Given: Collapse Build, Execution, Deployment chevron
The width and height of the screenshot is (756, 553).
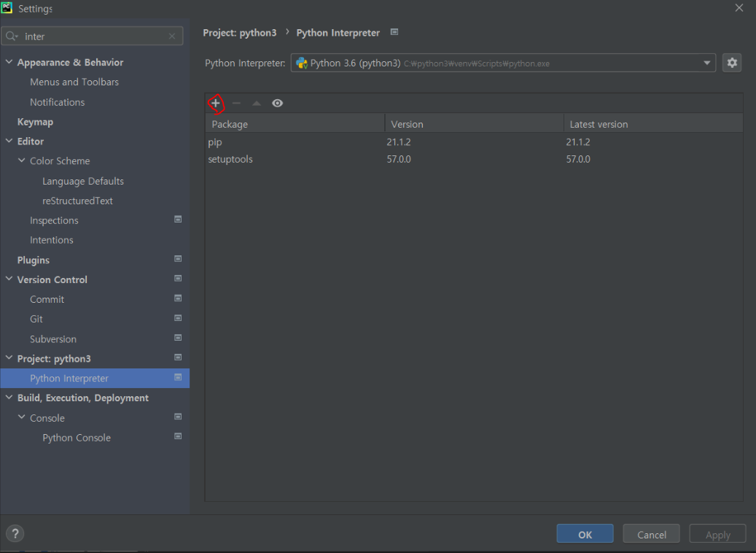Looking at the screenshot, I should [x=9, y=397].
